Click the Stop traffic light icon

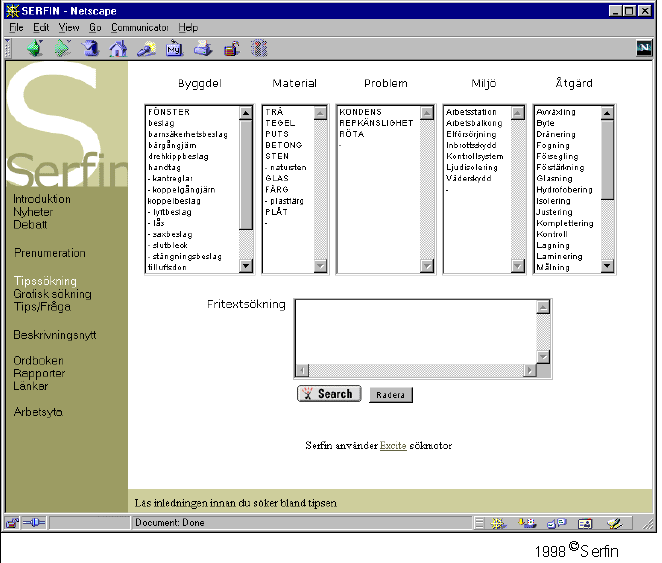(259, 48)
